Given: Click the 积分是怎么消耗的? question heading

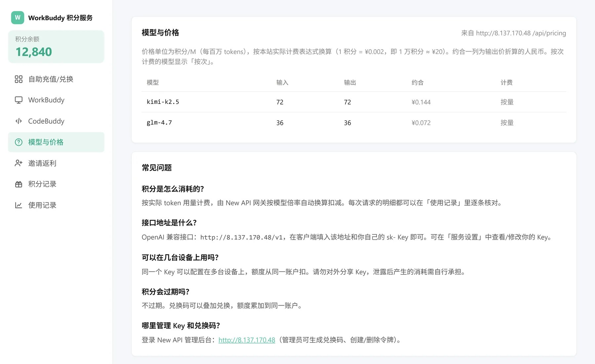Looking at the screenshot, I should [173, 189].
